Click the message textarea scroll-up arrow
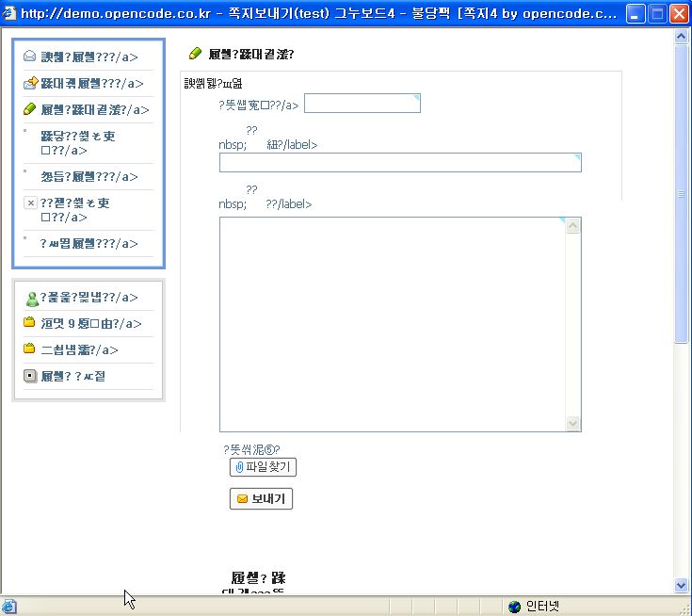This screenshot has height=616, width=692. coord(572,226)
